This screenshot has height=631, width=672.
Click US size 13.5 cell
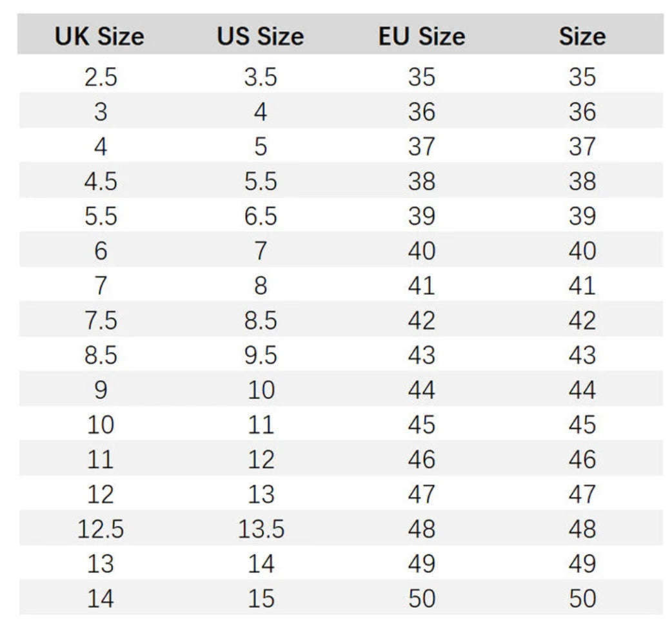click(261, 529)
